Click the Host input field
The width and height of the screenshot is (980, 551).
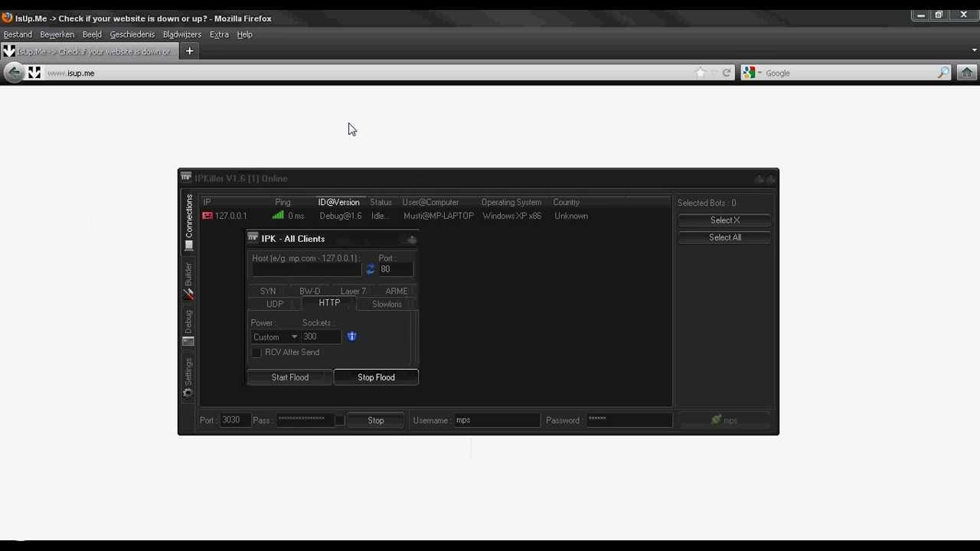(307, 269)
